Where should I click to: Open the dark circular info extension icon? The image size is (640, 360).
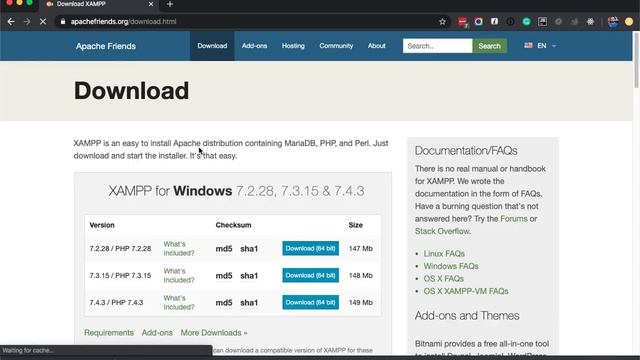(x=510, y=22)
